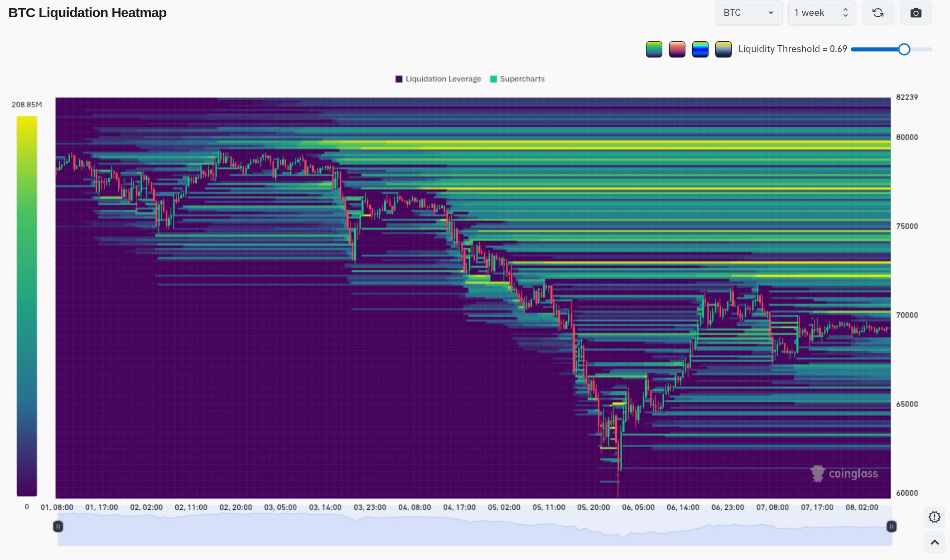Toggle Liquidation Leverage legend series
Screen dimensions: 950x560
pyautogui.click(x=438, y=79)
